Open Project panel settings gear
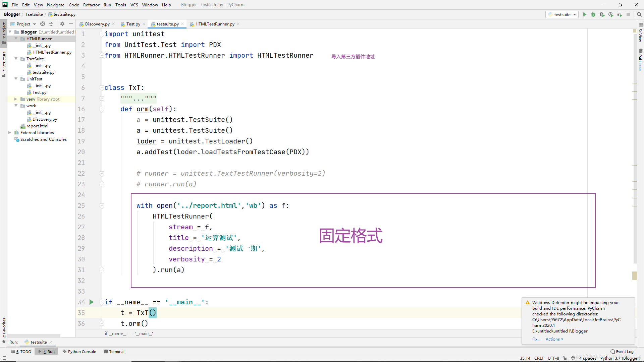 coord(62,24)
